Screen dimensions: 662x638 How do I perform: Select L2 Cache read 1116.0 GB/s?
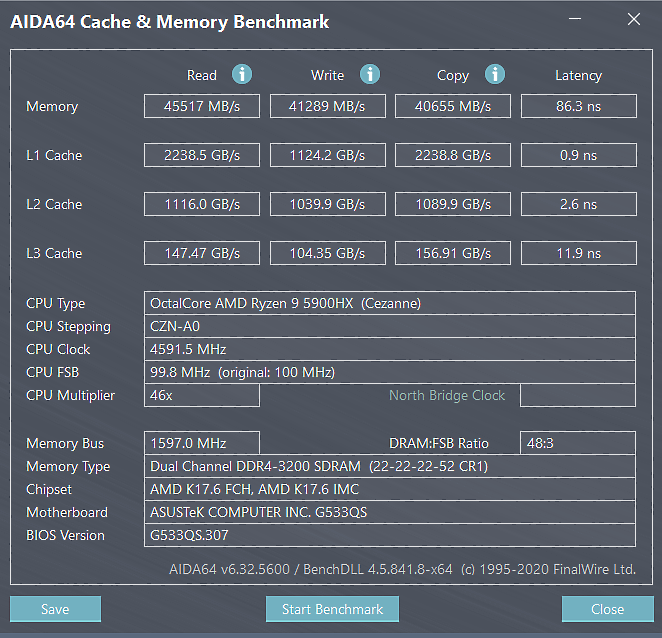[202, 204]
